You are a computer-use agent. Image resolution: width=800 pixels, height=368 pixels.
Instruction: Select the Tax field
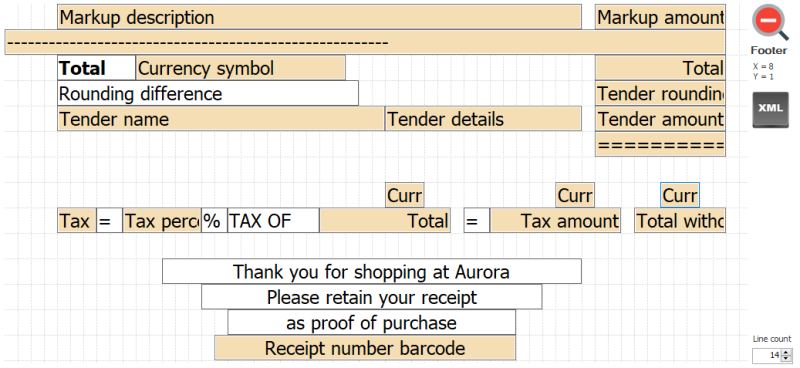tap(77, 220)
